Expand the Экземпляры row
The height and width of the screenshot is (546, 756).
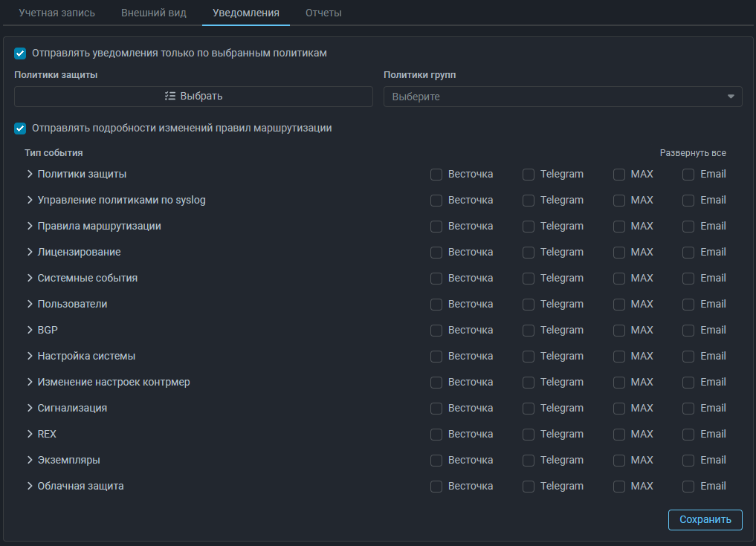pyautogui.click(x=30, y=461)
